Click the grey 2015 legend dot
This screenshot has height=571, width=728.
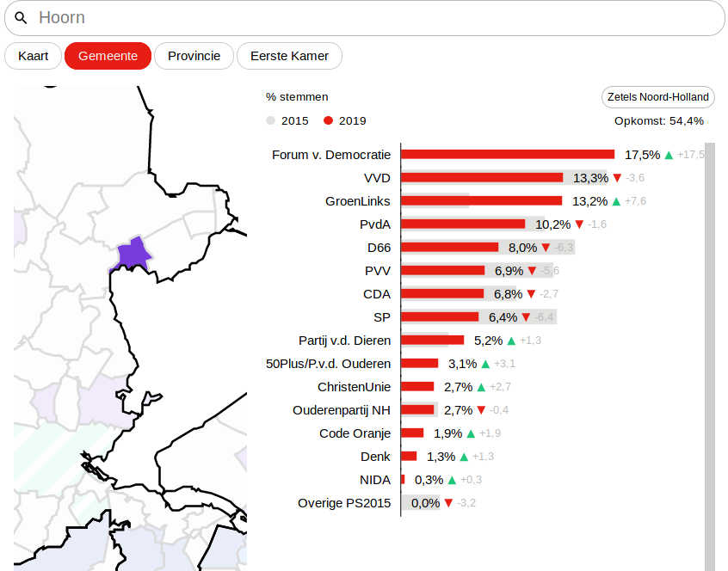271,121
